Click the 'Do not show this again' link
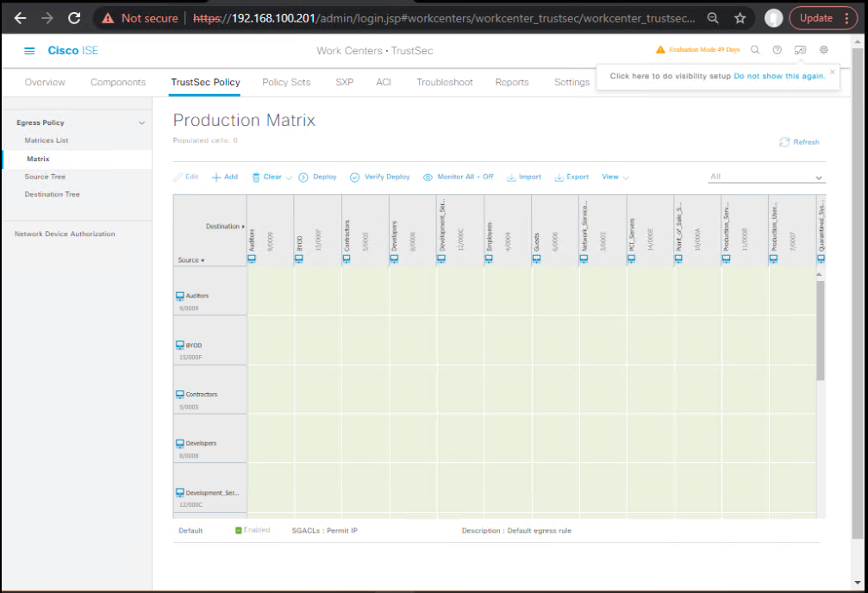Viewport: 868px width, 593px height. [779, 76]
